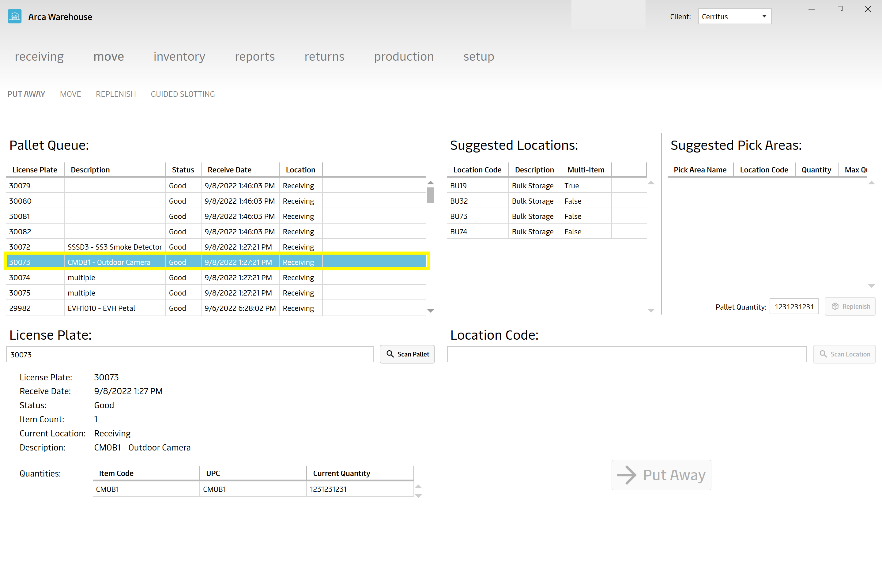Select pallet 30082 in the queue

216,232
